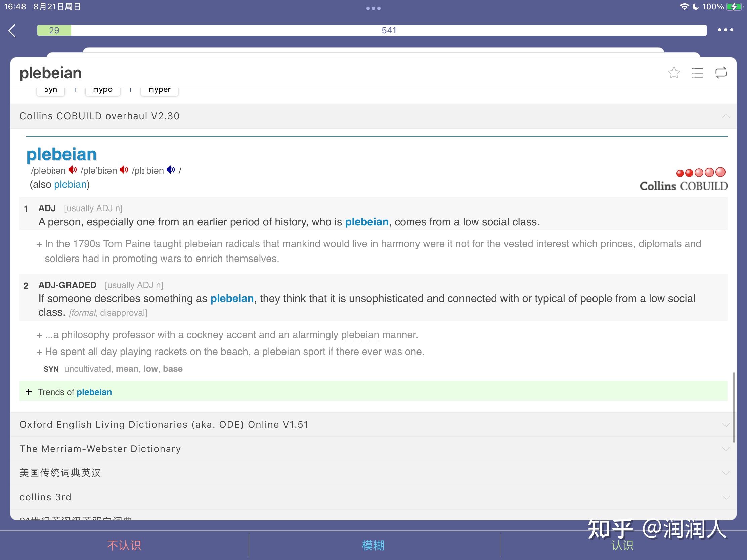
Task: Tap 不认识 button at bottom
Action: click(x=124, y=545)
